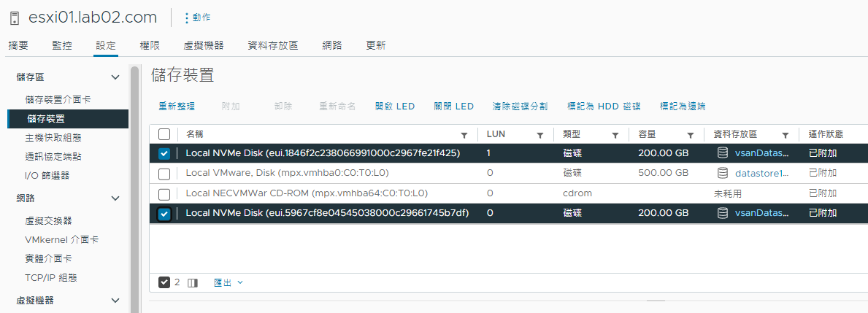
Task: Click the sidebar vertical scrollbar
Action: tap(134, 188)
